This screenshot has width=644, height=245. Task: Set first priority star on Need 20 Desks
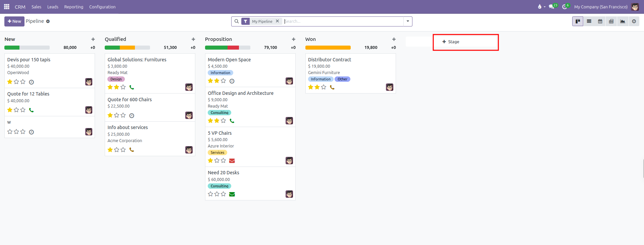(210, 194)
